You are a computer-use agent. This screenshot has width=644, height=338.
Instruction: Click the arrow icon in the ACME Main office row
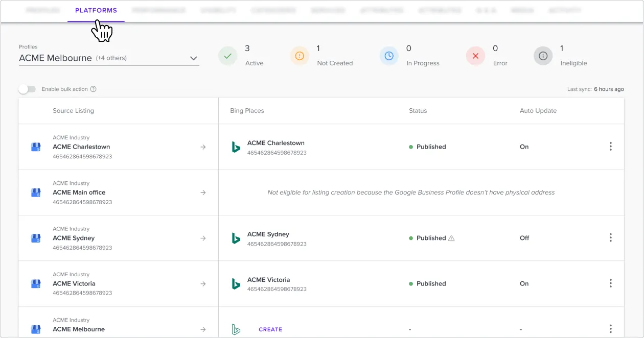click(203, 192)
